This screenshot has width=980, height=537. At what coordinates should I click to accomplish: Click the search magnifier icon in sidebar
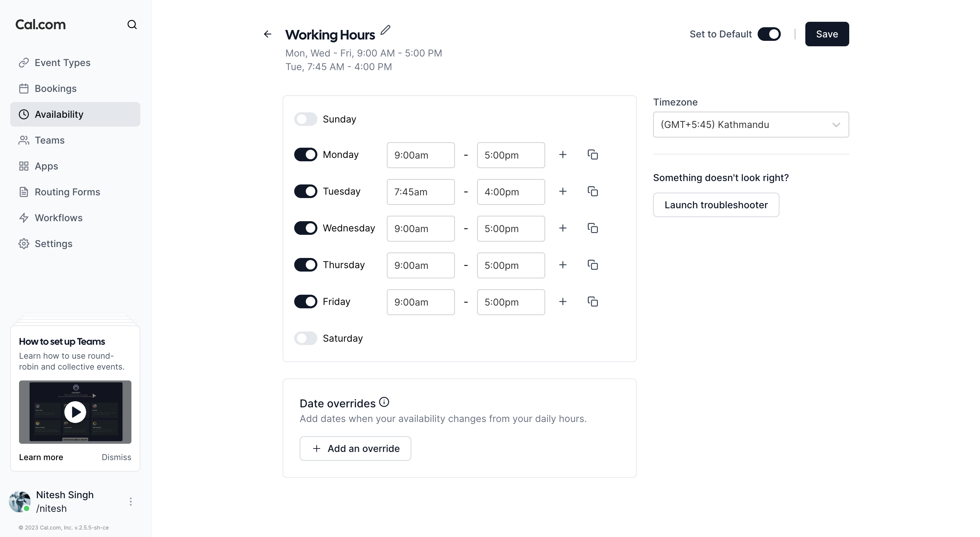click(x=132, y=25)
